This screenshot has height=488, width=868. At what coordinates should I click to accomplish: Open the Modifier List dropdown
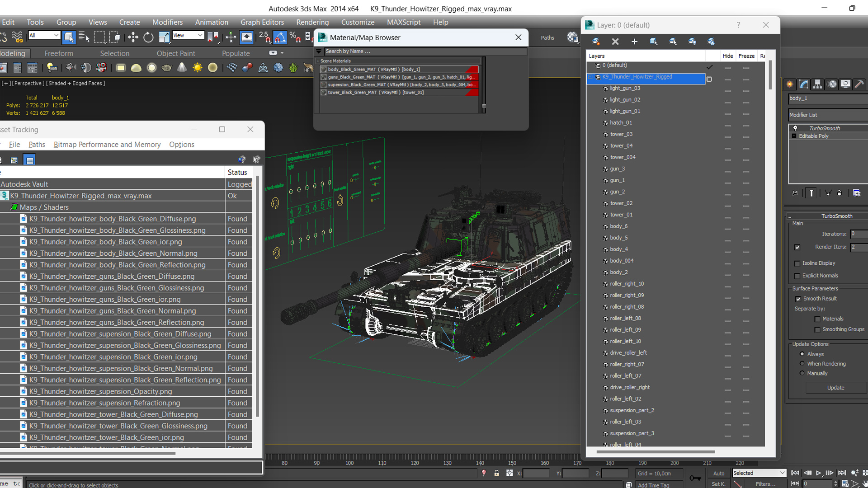point(828,115)
